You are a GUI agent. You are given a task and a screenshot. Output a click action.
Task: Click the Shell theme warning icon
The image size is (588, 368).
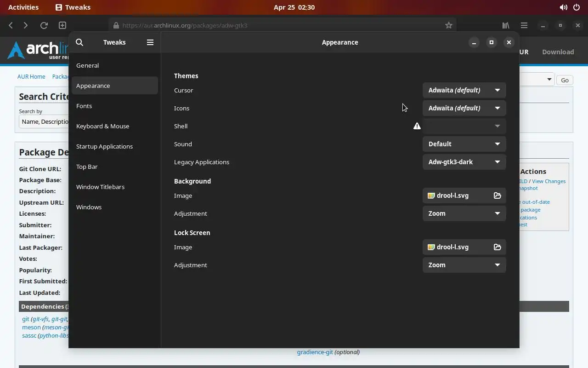point(417,126)
